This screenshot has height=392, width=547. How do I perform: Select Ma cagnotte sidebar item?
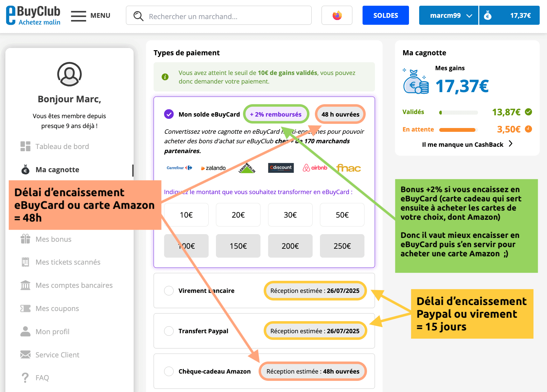(x=57, y=170)
